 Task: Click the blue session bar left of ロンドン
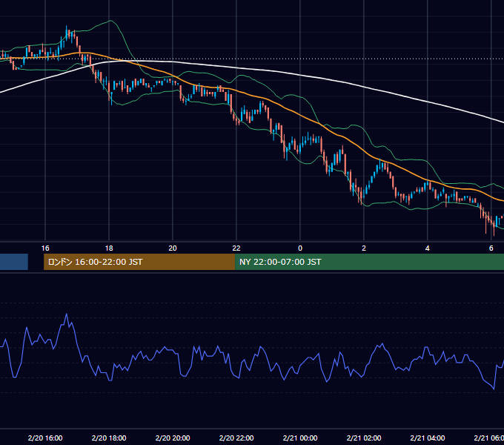click(14, 262)
